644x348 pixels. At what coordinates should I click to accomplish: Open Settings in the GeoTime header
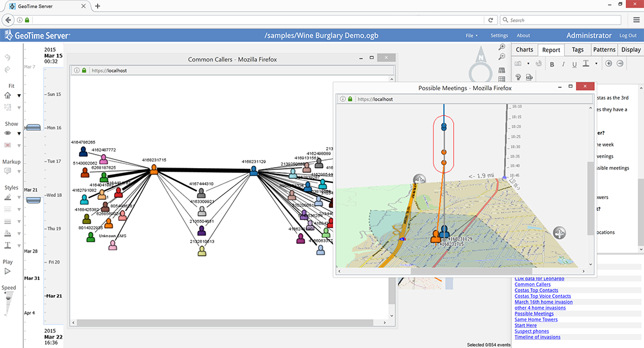pos(499,36)
